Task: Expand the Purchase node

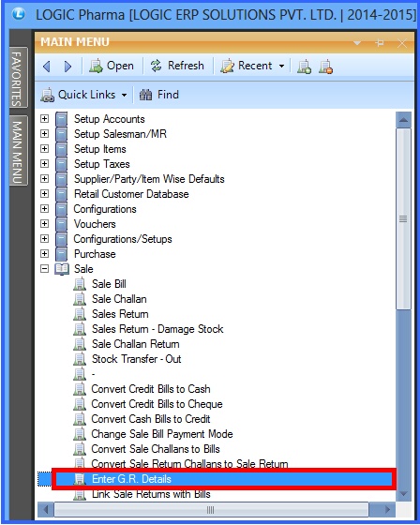Action: coord(44,254)
